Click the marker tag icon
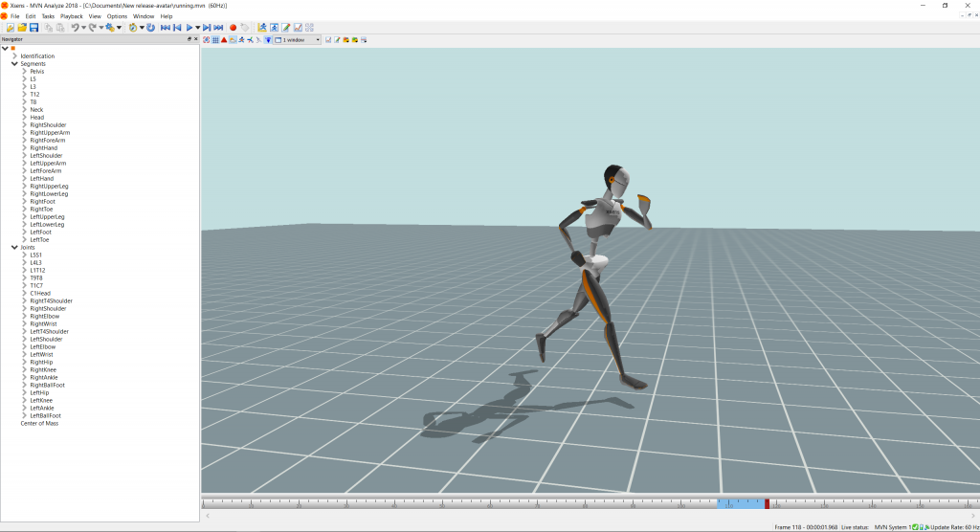Viewport: 980px width, 532px height. [245, 28]
